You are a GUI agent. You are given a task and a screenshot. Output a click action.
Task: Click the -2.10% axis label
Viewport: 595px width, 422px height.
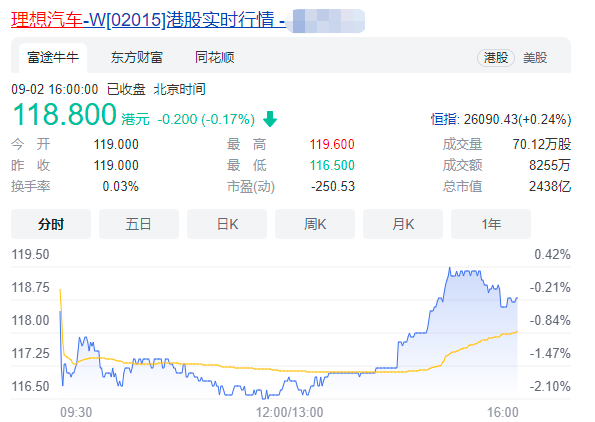[x=550, y=386]
